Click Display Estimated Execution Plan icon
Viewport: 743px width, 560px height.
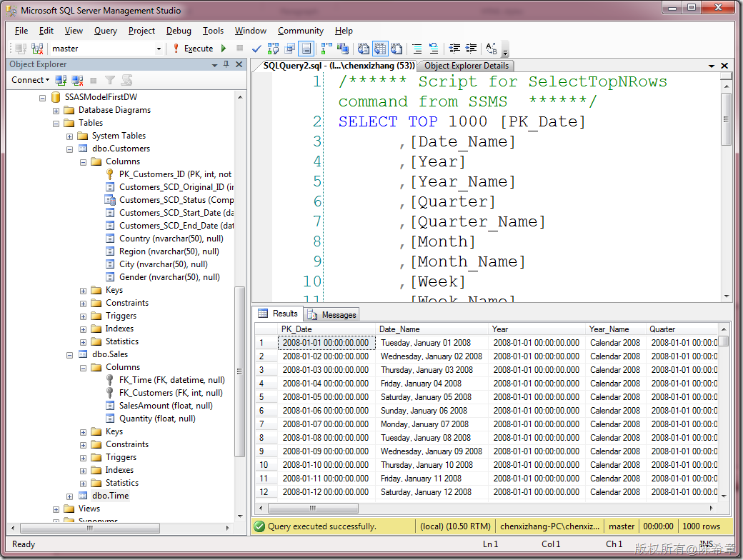(x=274, y=49)
